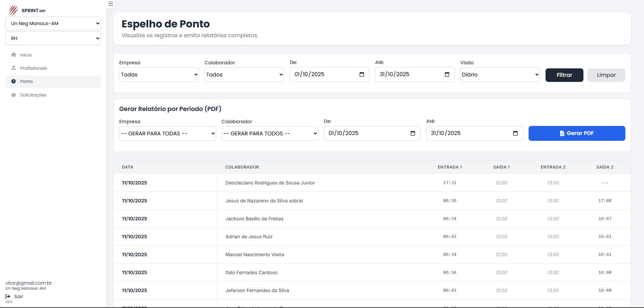Expand the GERAR PARA TODAS empresa dropdown

click(168, 134)
